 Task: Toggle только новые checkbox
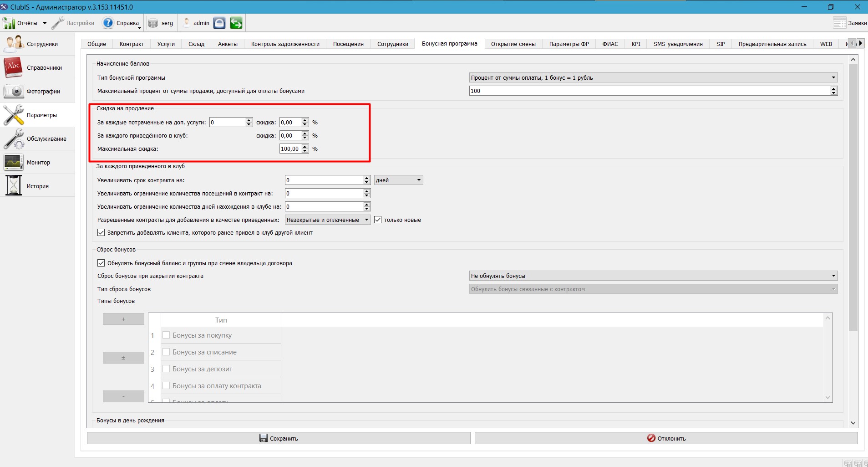click(x=378, y=220)
